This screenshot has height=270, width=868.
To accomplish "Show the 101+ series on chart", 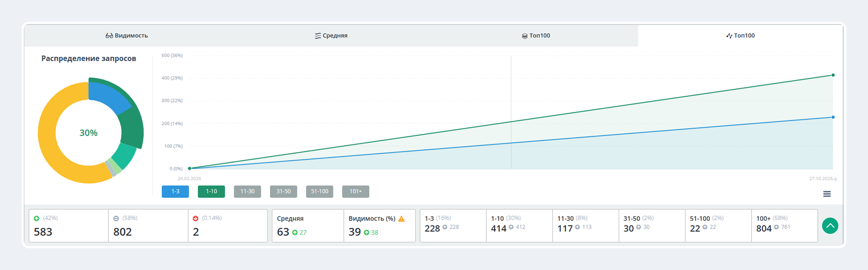I will point(356,191).
